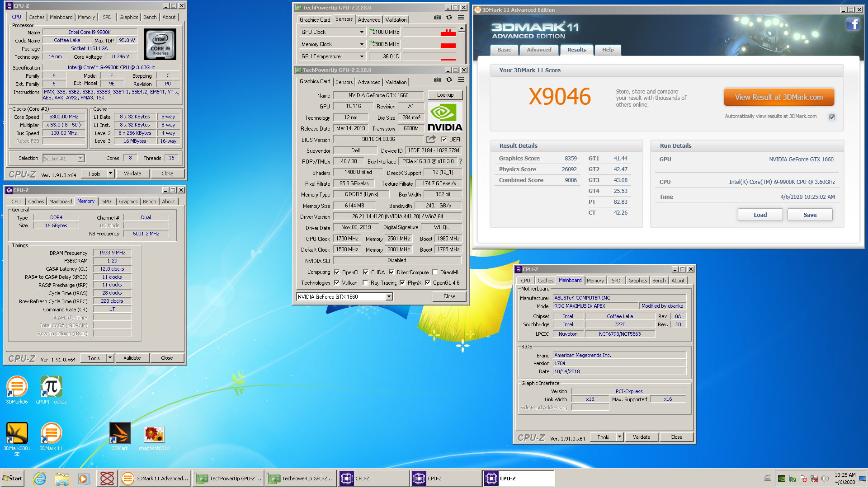The width and height of the screenshot is (868, 488).
Task: Toggle DirectCompute checkbox in GPU-Z
Action: (x=392, y=272)
